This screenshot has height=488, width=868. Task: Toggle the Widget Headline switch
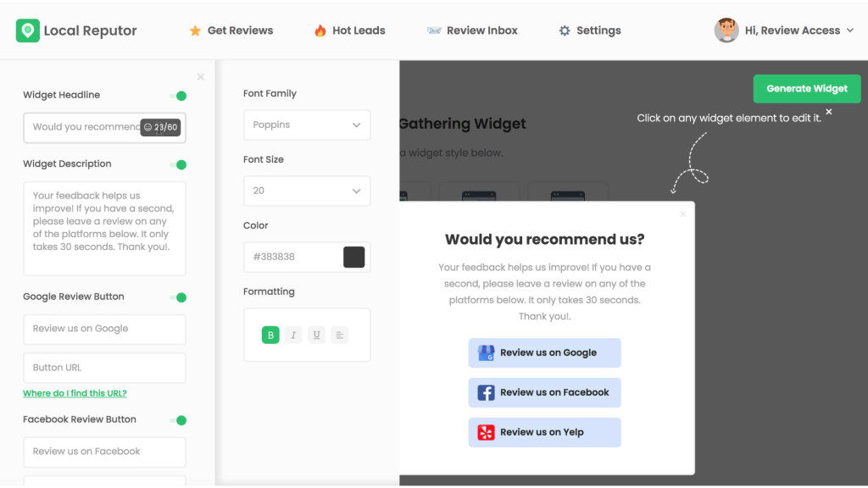click(178, 96)
